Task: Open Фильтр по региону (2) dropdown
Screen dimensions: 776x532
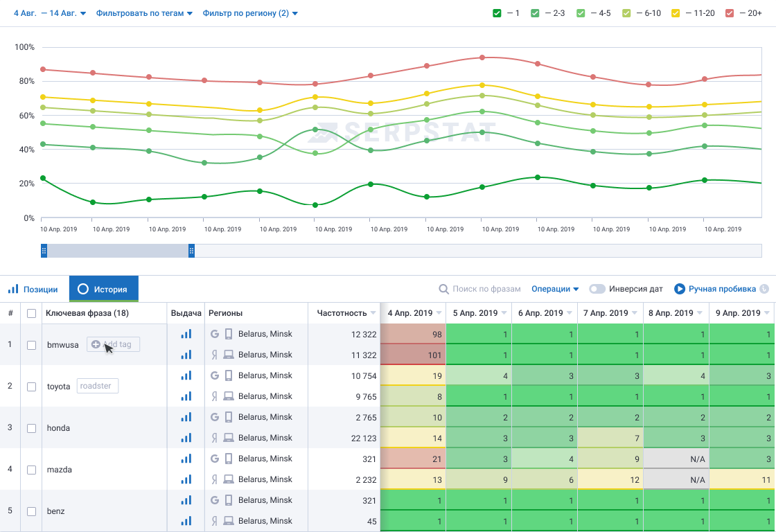Action: click(250, 13)
